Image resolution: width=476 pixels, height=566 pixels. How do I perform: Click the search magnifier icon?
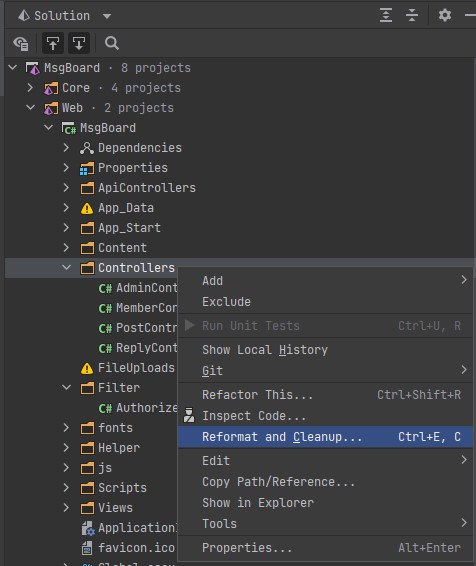[112, 43]
